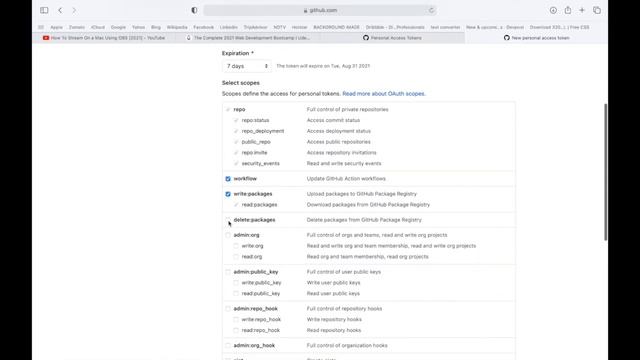Open the Share sheet icon
Image resolution: width=640 pixels, height=360 pixels.
pyautogui.click(x=568, y=10)
